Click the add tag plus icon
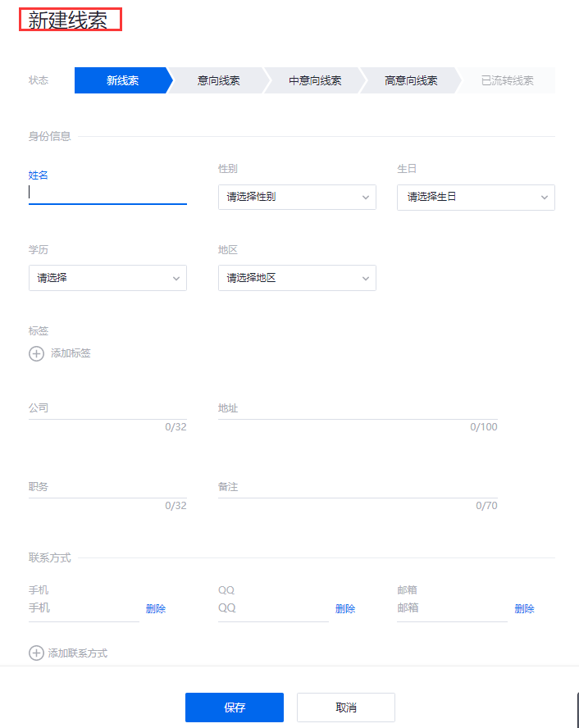579x728 pixels. pyautogui.click(x=36, y=353)
